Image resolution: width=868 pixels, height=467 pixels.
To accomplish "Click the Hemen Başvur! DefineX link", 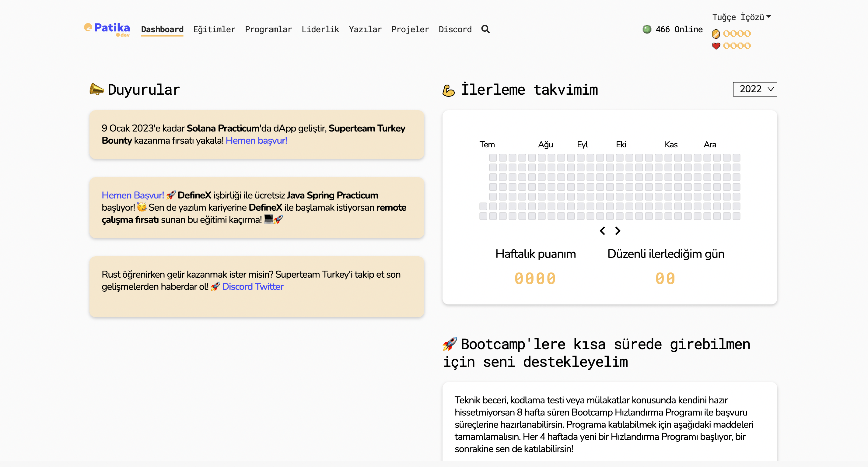I will tap(132, 195).
